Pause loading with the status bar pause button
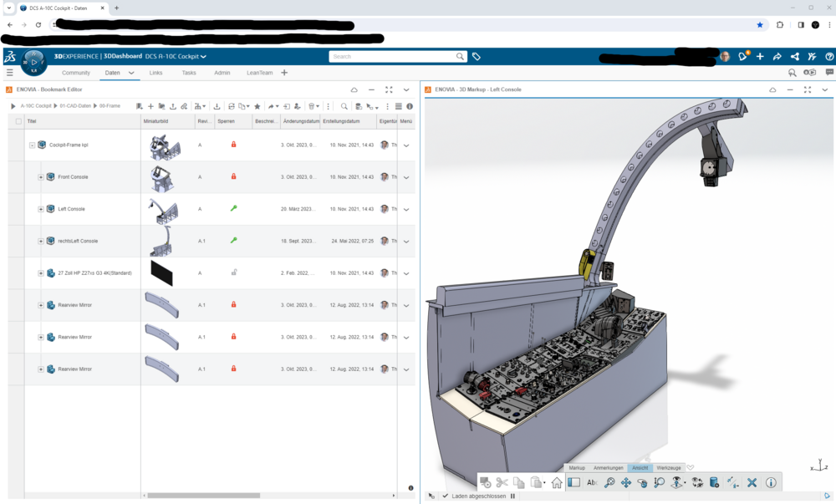836x504 pixels. 513,496
